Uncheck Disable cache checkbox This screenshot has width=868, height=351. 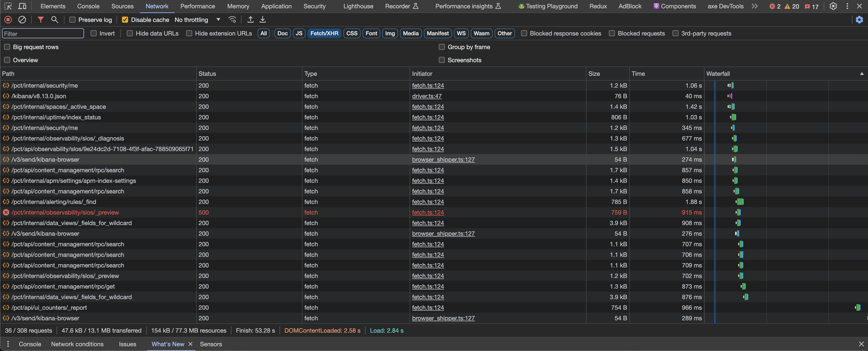coord(125,20)
